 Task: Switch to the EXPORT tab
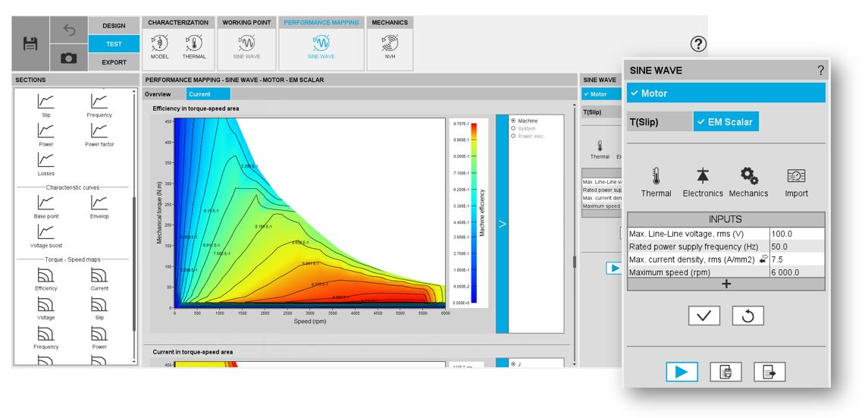click(114, 62)
